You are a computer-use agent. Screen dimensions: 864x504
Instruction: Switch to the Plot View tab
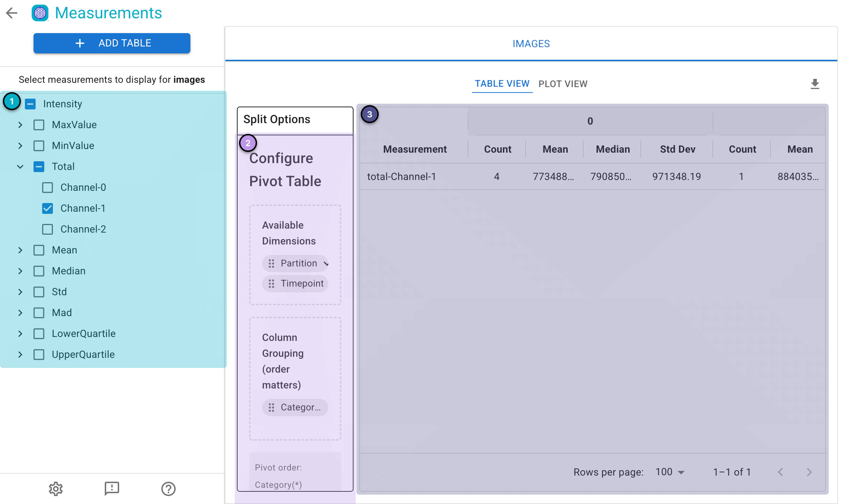click(x=563, y=84)
